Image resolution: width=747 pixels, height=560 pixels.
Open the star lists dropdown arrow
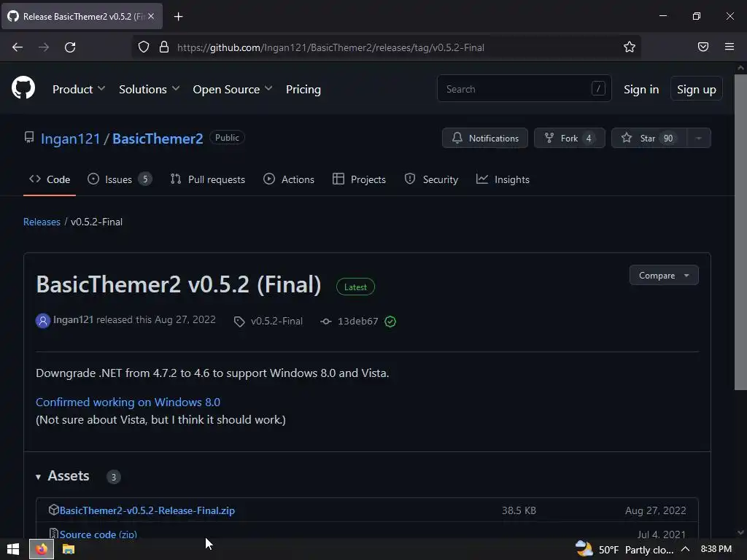tap(699, 138)
